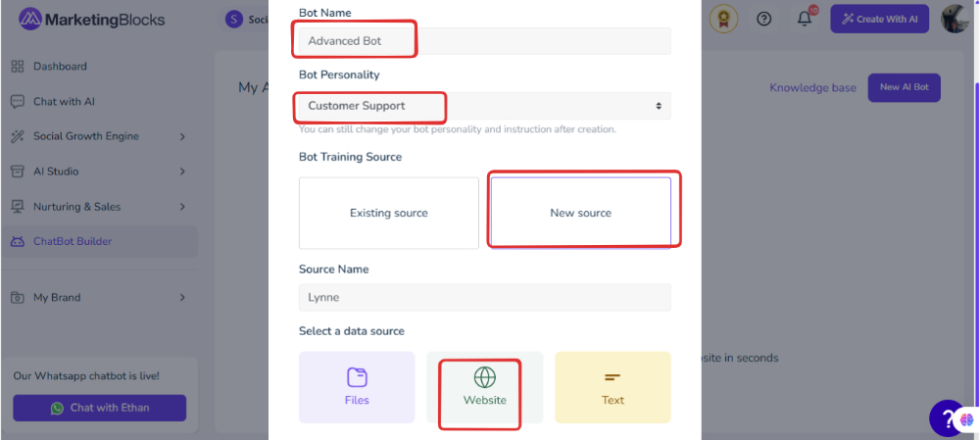
Task: Click Chat with Ethan WhatsApp button
Action: (x=99, y=408)
